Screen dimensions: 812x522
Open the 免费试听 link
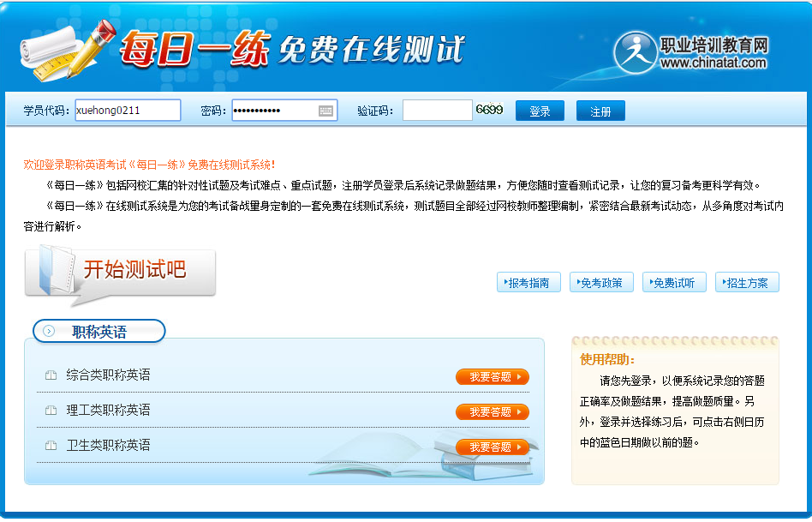coord(674,283)
